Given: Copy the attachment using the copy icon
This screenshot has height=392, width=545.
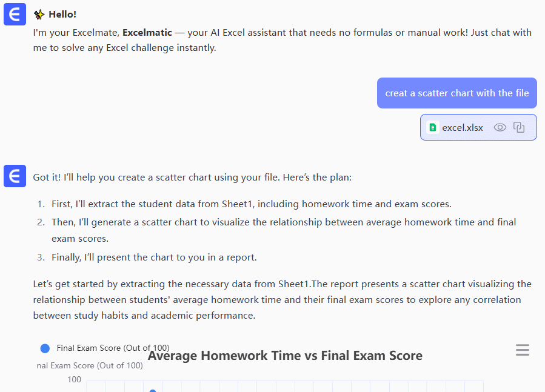Looking at the screenshot, I should pos(519,127).
